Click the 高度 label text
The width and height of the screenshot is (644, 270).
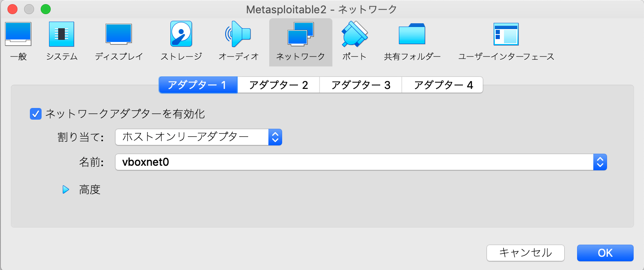pyautogui.click(x=90, y=190)
